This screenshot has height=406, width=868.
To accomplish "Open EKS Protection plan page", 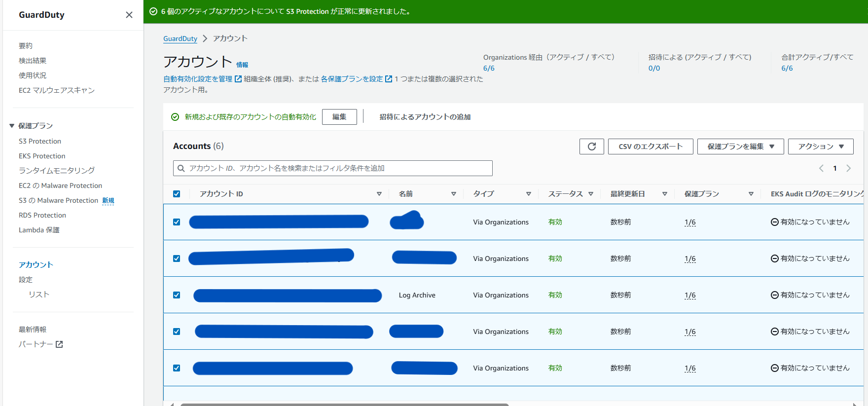I will (42, 156).
